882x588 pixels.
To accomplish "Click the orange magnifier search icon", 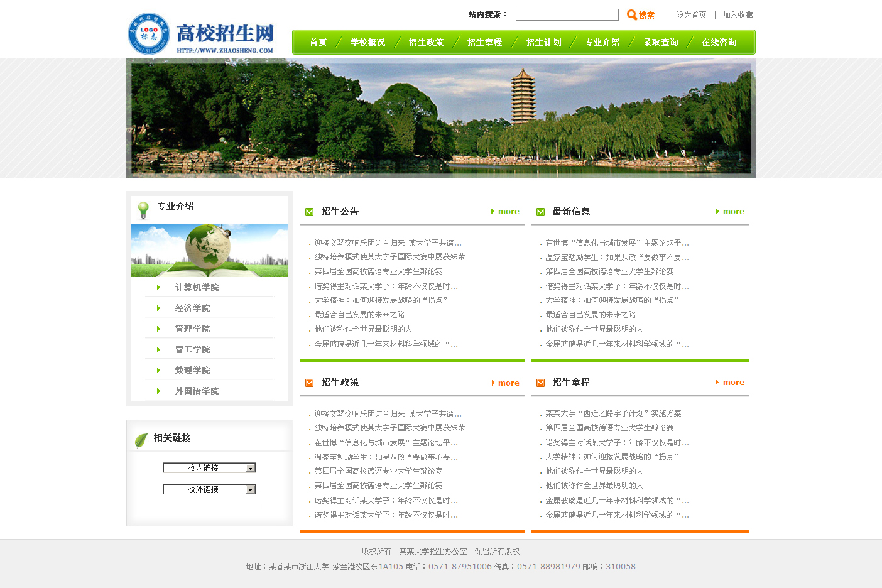I will pos(632,15).
